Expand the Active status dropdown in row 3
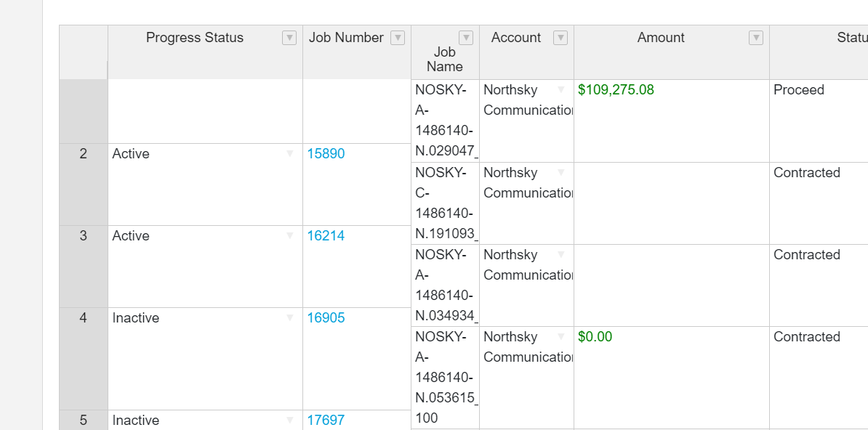 pos(290,236)
